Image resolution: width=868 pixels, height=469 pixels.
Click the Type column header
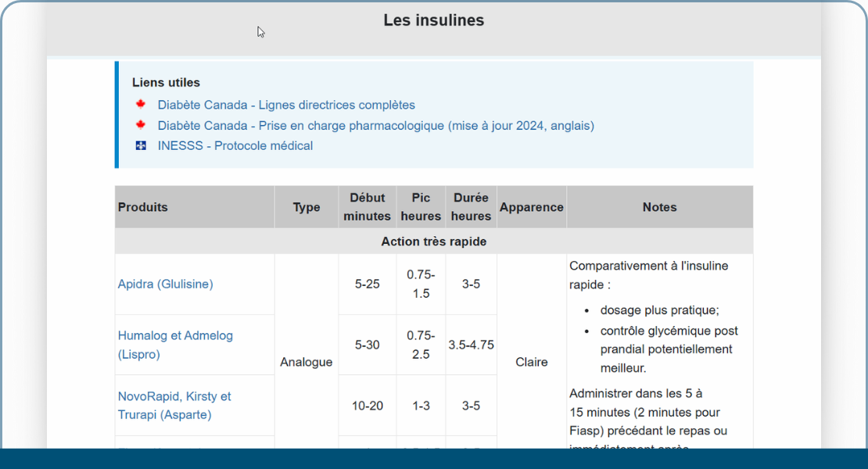tap(306, 206)
